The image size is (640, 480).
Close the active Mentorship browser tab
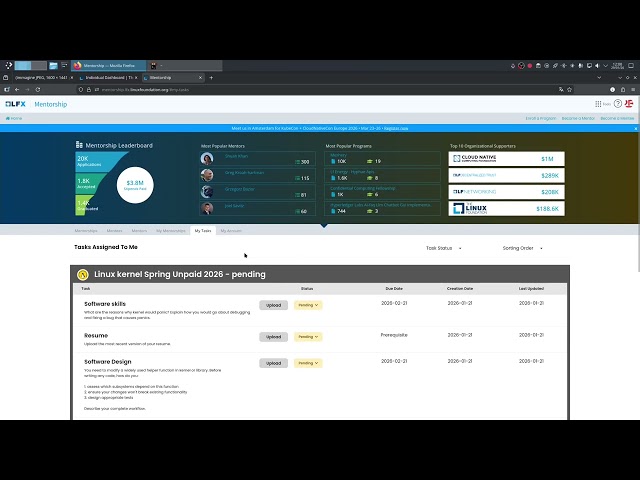200,78
